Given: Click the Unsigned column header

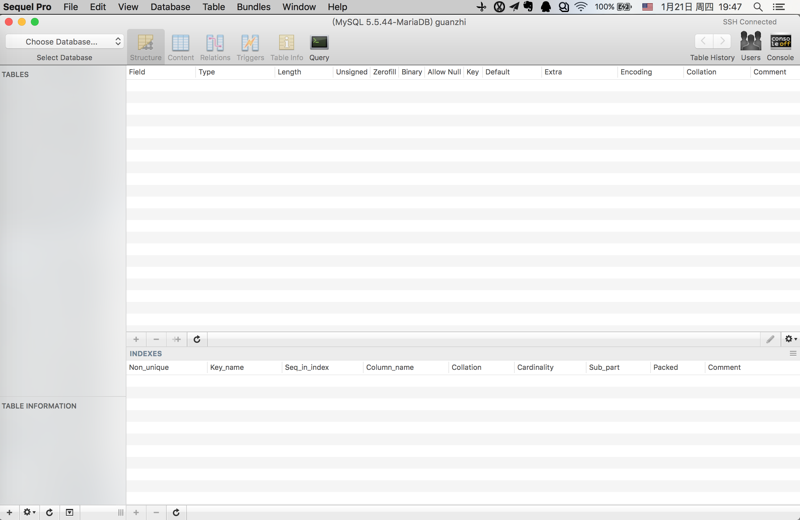Looking at the screenshot, I should 352,72.
